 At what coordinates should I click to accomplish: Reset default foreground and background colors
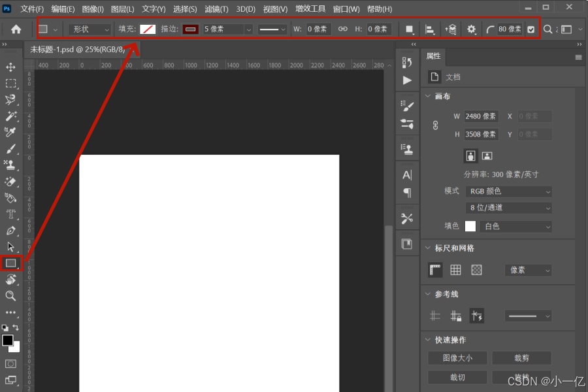coord(5,327)
